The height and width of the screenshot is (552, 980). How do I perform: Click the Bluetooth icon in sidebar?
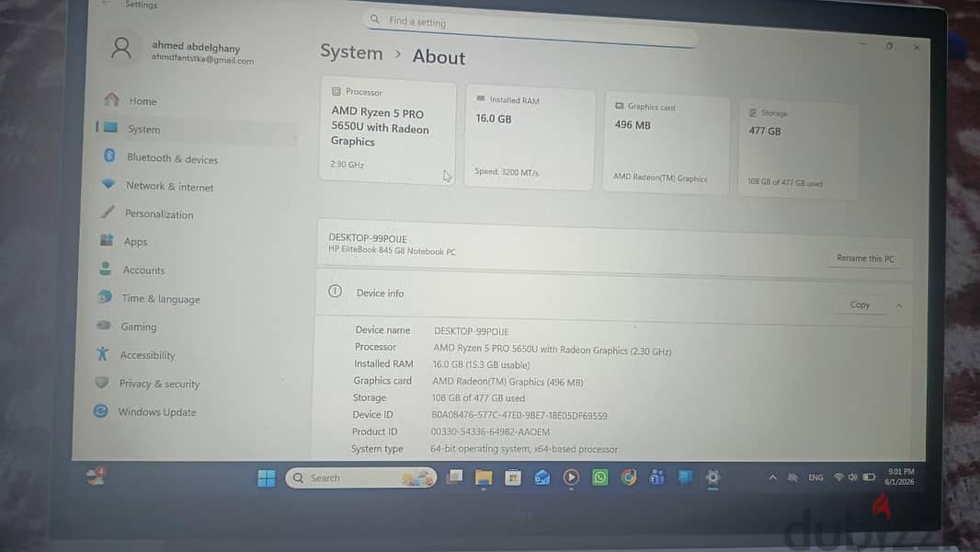109,155
